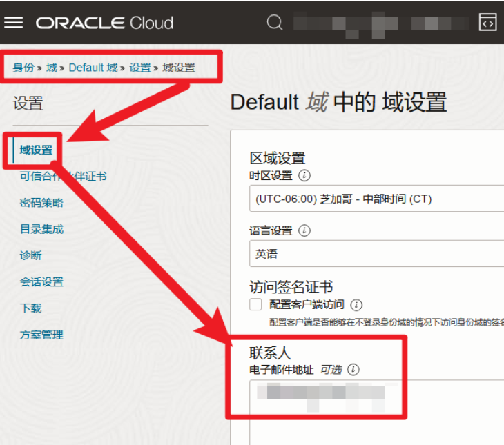
Task: Click info icon next to 语言设置
Action: pos(304,230)
